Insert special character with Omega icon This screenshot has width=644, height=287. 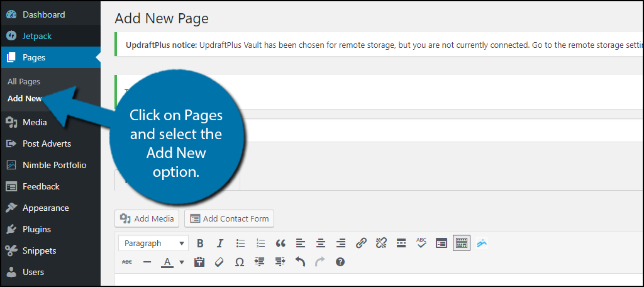point(239,262)
